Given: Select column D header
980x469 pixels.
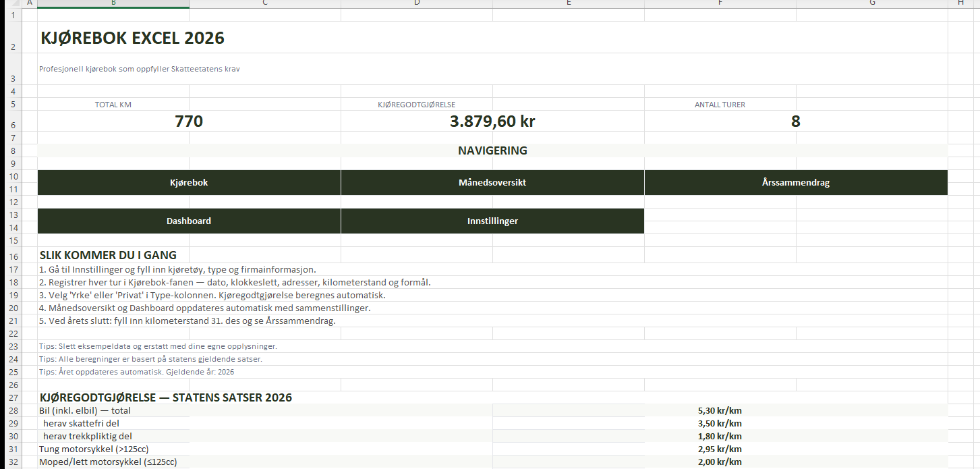Looking at the screenshot, I should point(417,3).
